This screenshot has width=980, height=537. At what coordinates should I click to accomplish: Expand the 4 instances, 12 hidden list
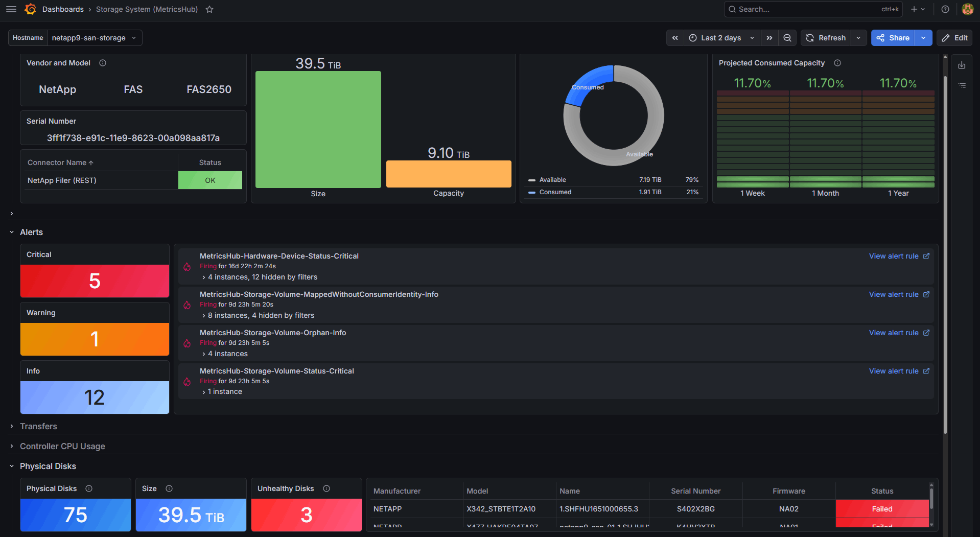coord(260,277)
